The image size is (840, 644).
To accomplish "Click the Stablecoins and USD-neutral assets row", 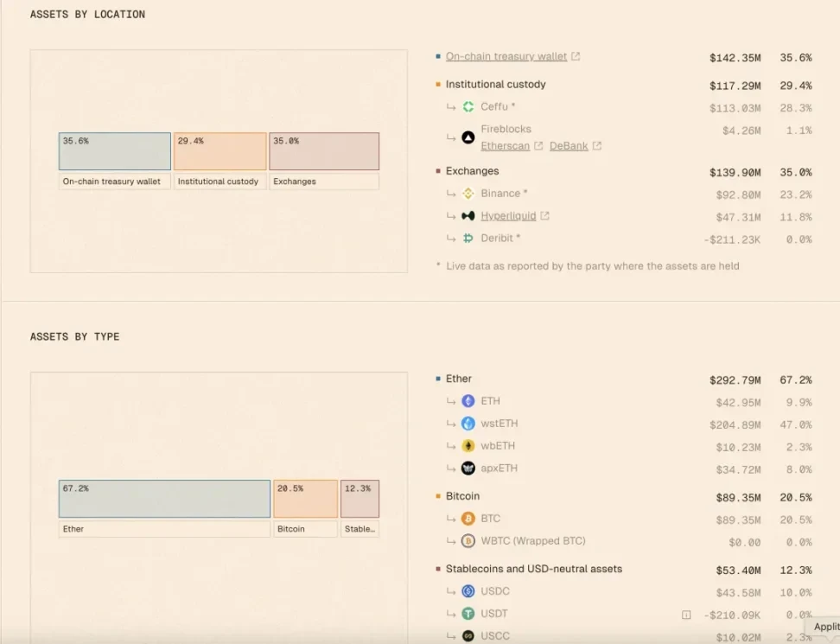I will coord(534,569).
